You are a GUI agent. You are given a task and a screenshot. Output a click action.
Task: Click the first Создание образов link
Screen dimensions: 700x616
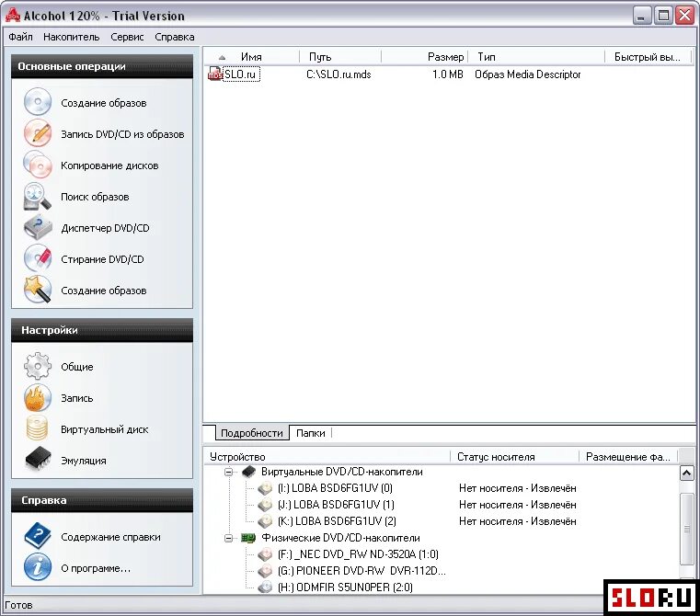point(104,103)
